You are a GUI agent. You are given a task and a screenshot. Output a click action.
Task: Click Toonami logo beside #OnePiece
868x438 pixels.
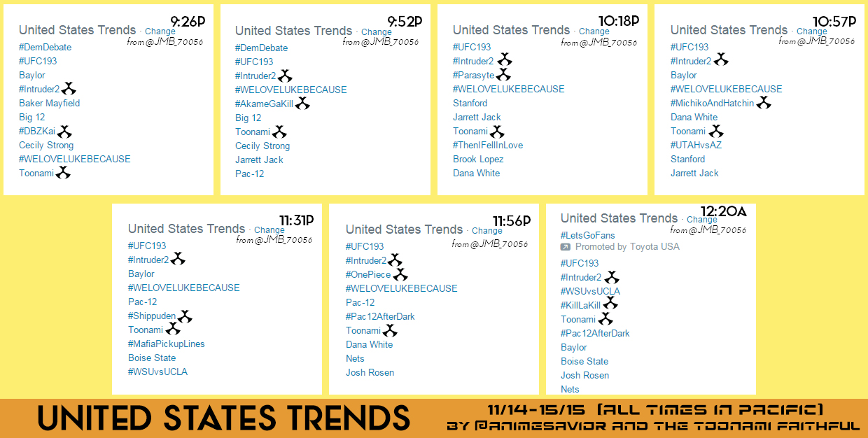tap(400, 274)
